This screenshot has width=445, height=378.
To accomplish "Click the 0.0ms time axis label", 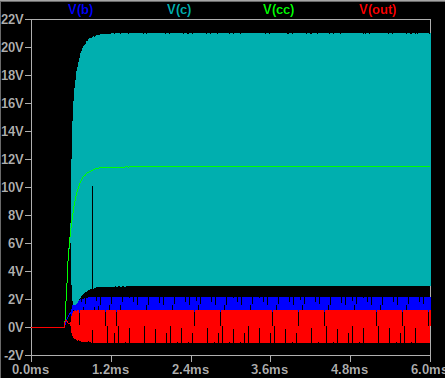I will pyautogui.click(x=31, y=370).
